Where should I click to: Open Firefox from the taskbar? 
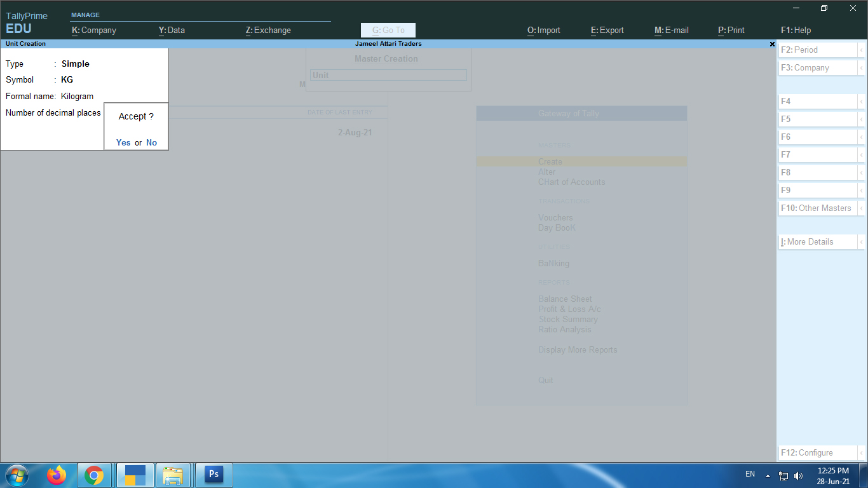[57, 475]
